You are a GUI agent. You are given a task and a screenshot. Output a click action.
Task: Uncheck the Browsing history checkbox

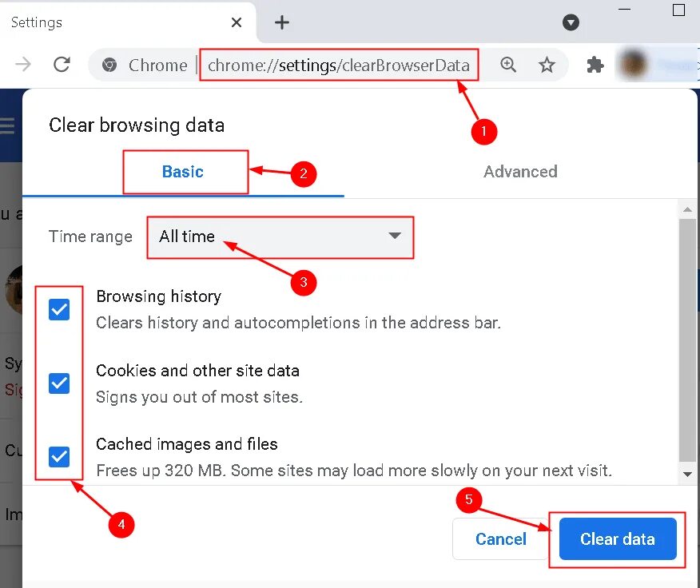pos(59,309)
